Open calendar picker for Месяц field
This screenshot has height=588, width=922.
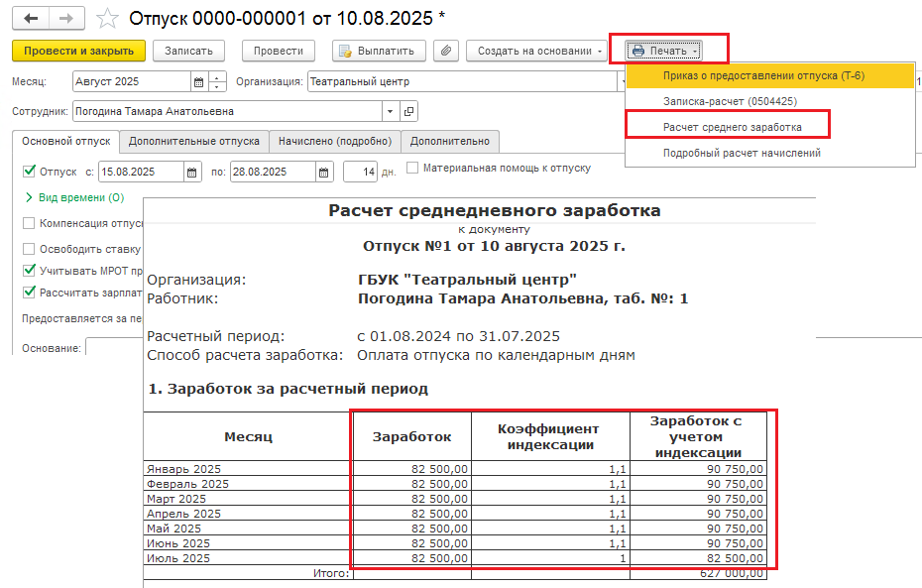pyautogui.click(x=198, y=81)
